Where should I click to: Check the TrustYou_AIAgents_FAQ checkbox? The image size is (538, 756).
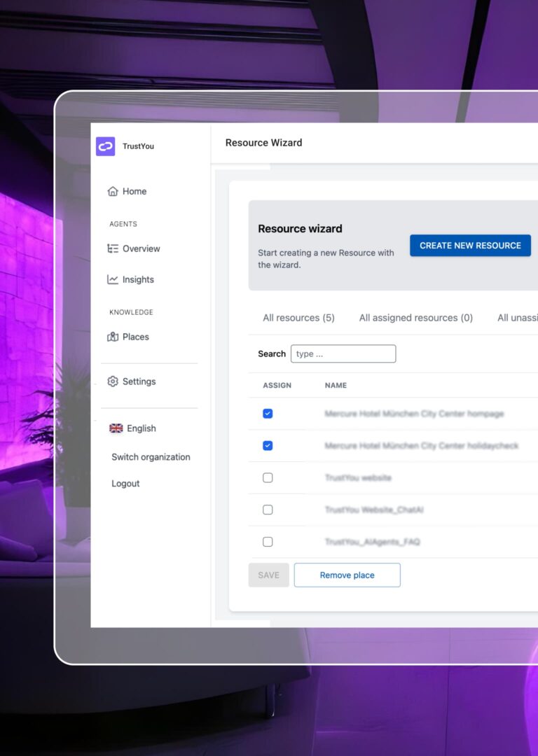tap(268, 542)
